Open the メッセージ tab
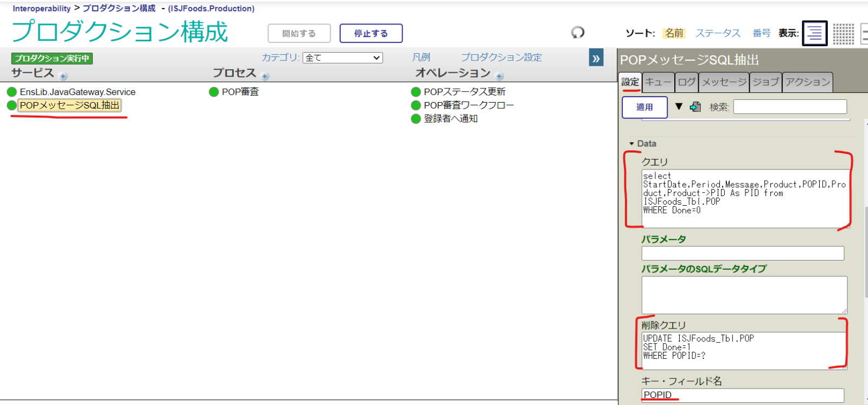 724,82
